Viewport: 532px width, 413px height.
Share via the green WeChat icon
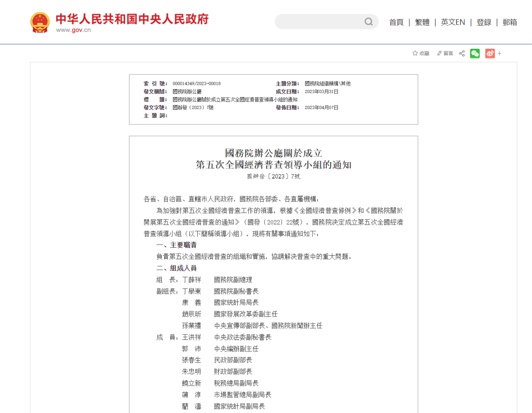(x=475, y=53)
